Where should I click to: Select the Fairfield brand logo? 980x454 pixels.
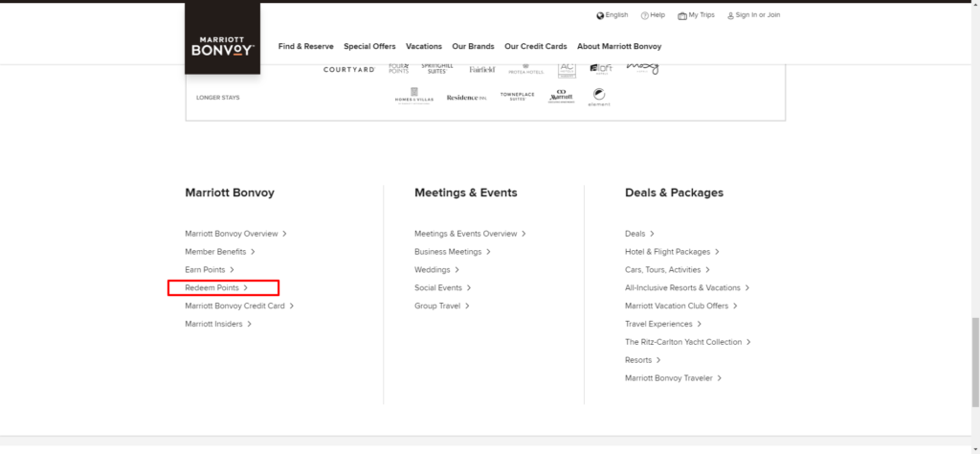tap(482, 70)
